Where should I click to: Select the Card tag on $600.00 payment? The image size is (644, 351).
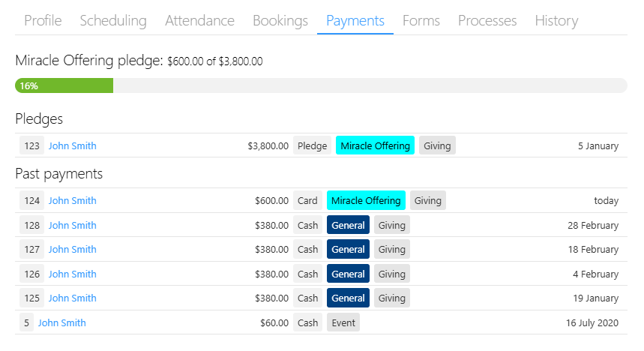(307, 200)
